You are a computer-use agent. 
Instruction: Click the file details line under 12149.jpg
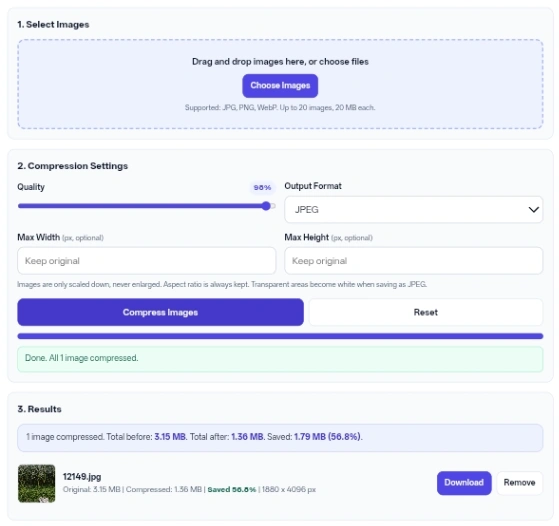(189, 489)
